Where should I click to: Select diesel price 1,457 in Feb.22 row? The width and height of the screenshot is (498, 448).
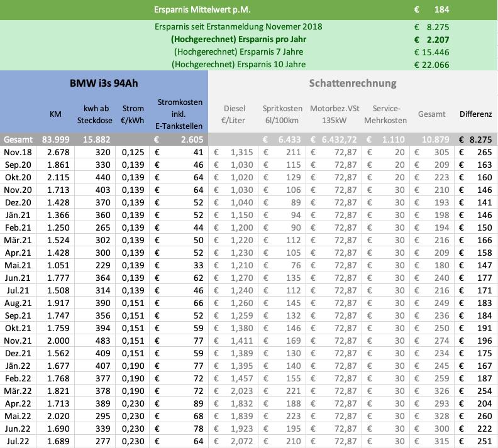point(241,378)
